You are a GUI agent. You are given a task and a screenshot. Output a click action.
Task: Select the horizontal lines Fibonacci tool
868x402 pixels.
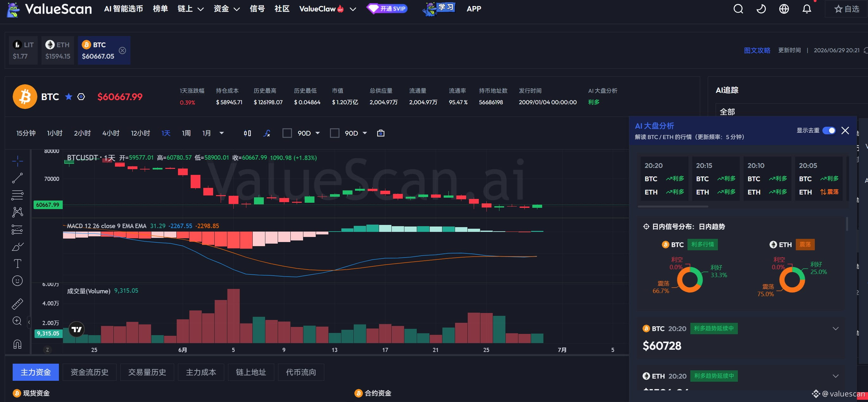[x=17, y=195]
